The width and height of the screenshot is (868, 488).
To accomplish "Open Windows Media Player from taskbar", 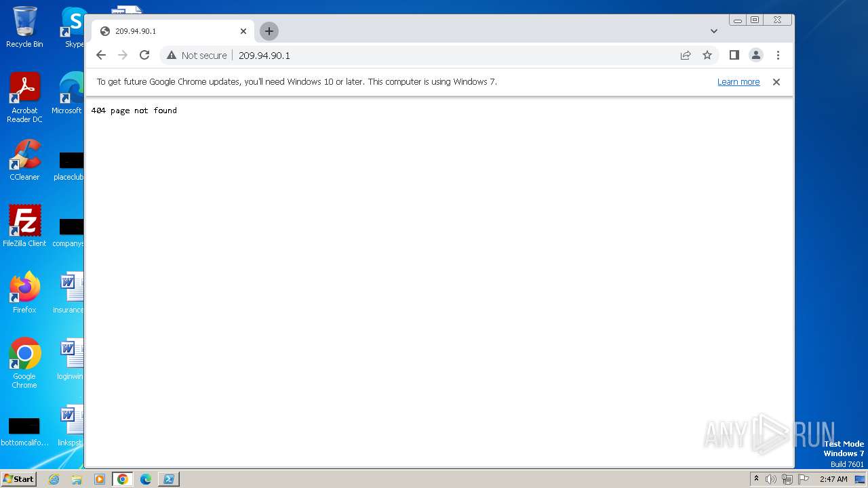I will point(100,479).
